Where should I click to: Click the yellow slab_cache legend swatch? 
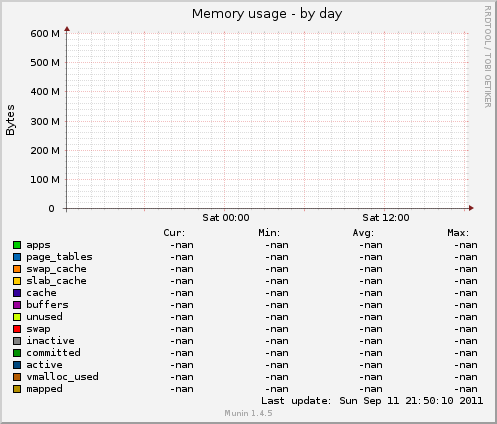[17, 281]
